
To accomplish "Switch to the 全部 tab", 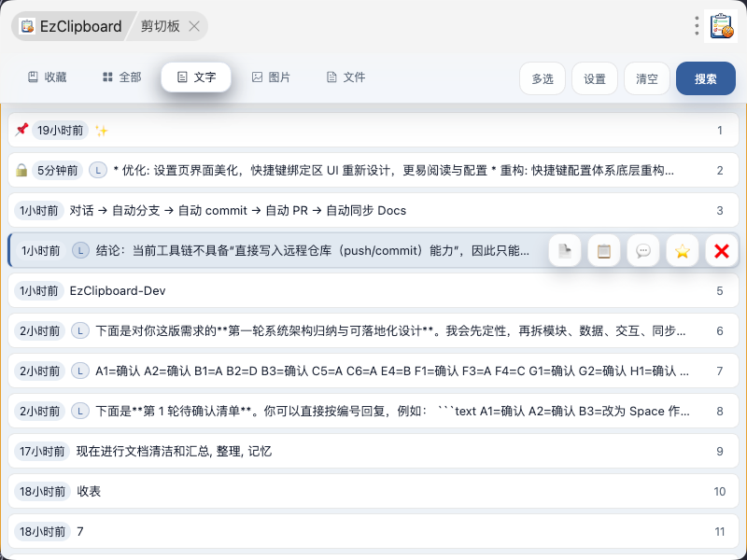I will [122, 77].
